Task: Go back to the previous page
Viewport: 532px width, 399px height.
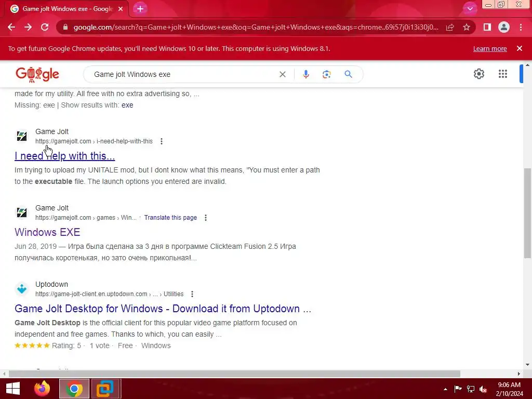Action: pyautogui.click(x=11, y=27)
